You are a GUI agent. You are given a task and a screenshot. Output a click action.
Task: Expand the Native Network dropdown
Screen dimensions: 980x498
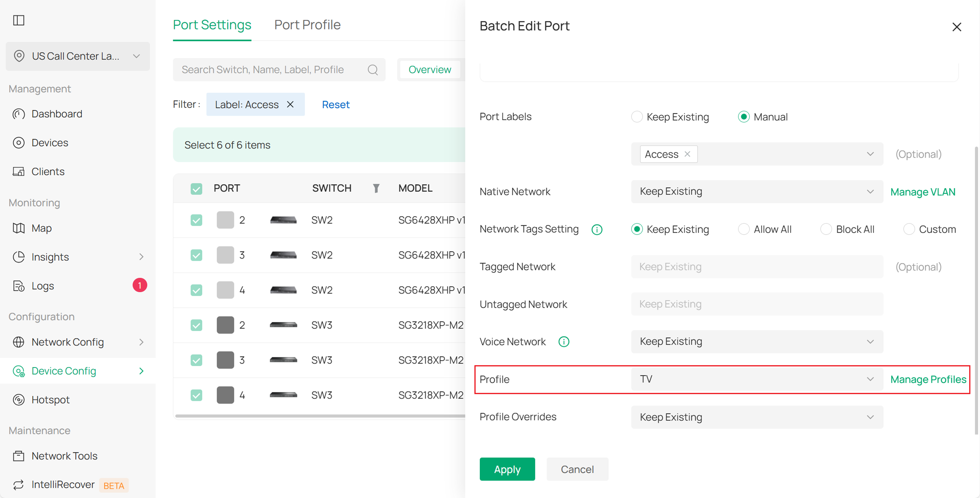coord(757,191)
